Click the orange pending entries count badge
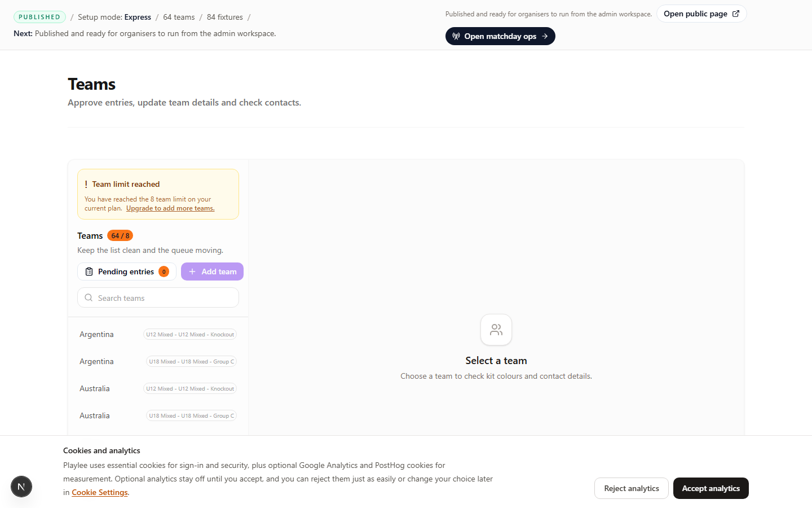Image resolution: width=812 pixels, height=508 pixels. (164, 271)
